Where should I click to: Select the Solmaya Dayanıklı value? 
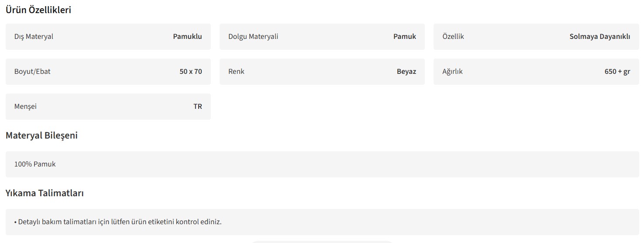click(600, 37)
